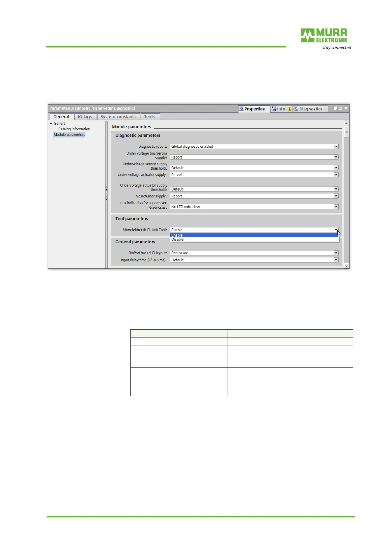
Task: Click the 'Tool parameters' heading
Action: click(x=132, y=219)
